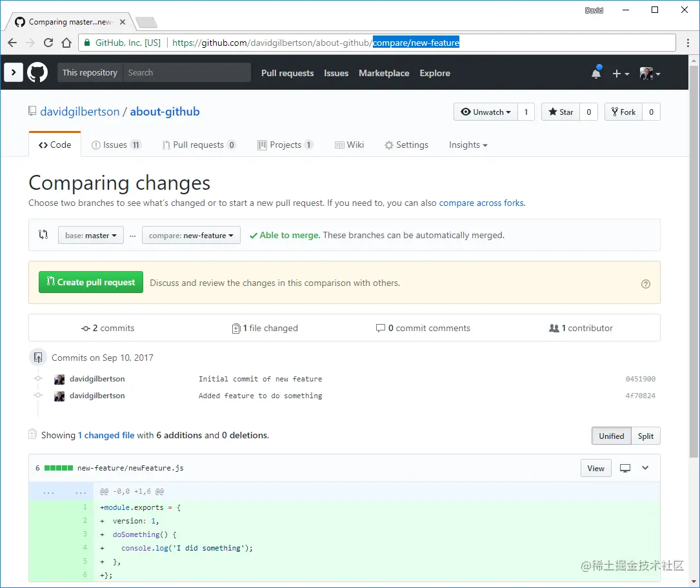Reload the page

point(48,43)
